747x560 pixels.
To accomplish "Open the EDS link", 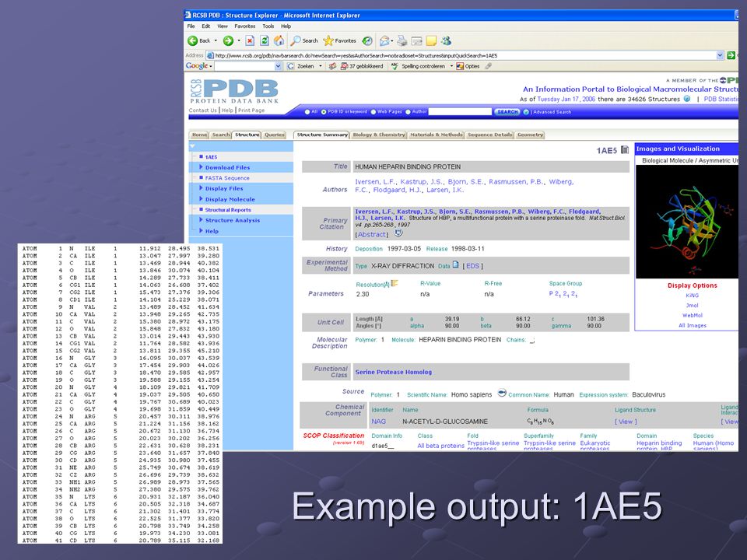I will point(472,266).
